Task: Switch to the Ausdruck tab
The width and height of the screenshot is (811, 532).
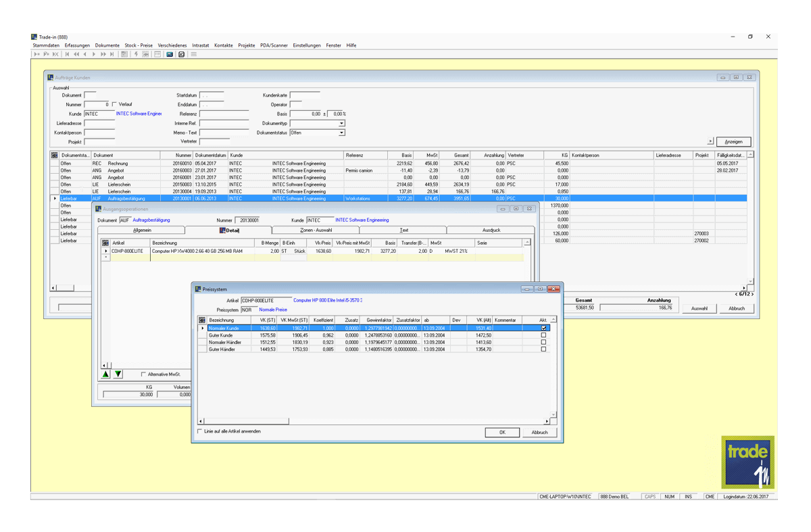Action: (491, 231)
